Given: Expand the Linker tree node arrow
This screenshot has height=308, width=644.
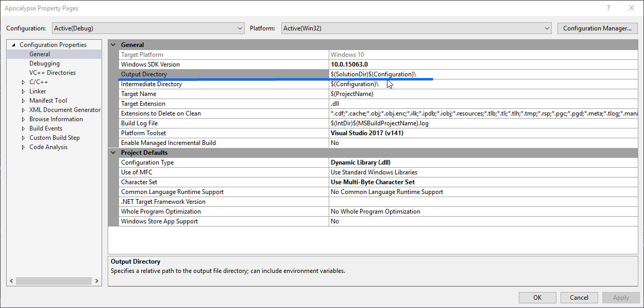Looking at the screenshot, I should pyautogui.click(x=23, y=91).
